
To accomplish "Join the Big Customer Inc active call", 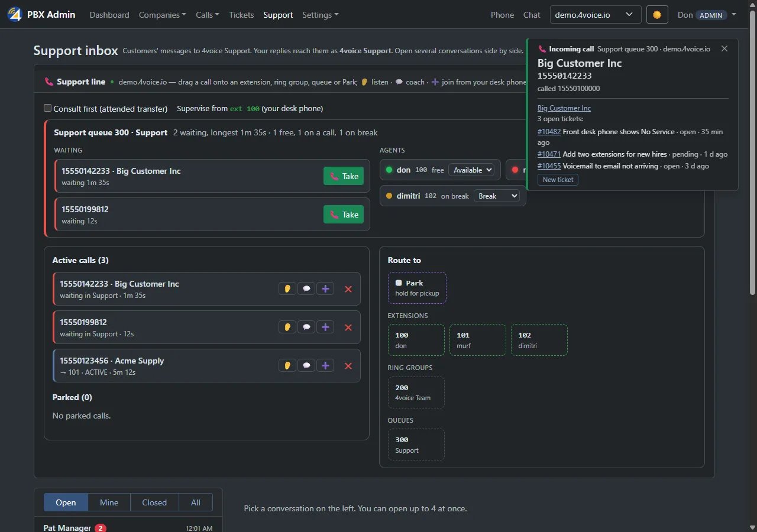I will 325,289.
